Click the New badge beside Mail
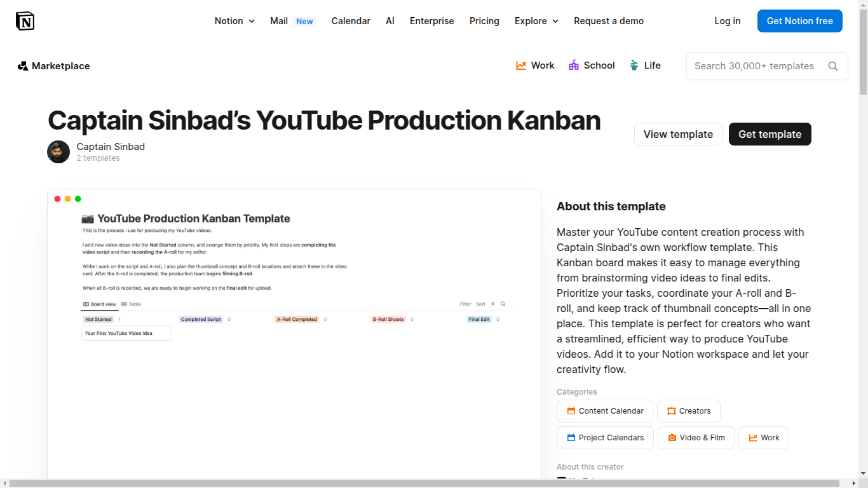The height and width of the screenshot is (488, 868). click(x=304, y=22)
